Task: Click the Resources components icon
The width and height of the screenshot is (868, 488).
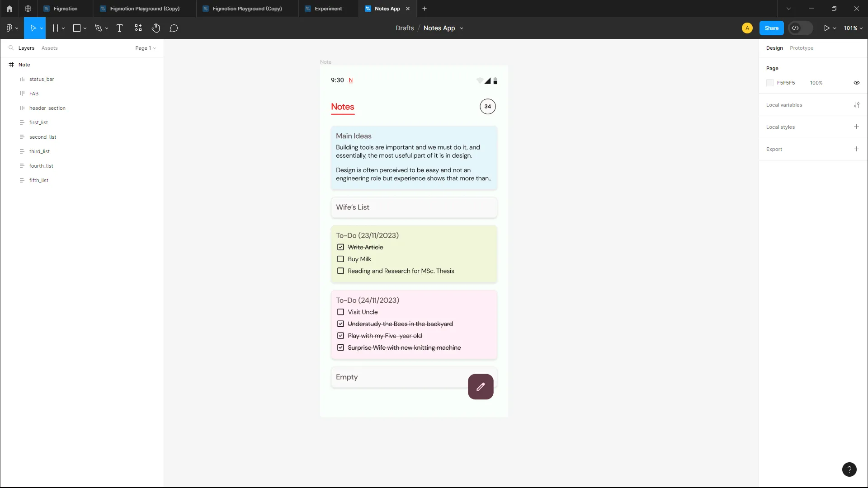Action: click(x=138, y=28)
